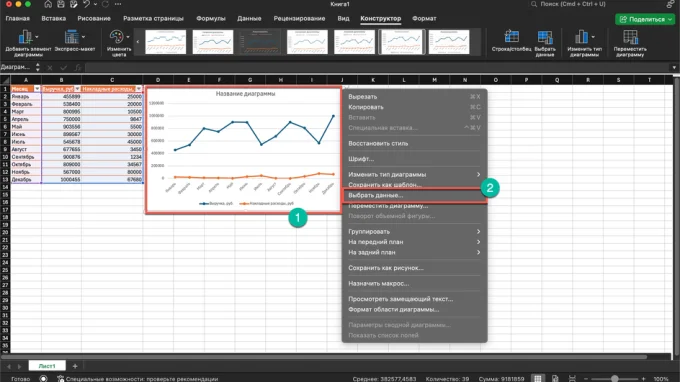Choose Копировать in context menu

click(414, 107)
